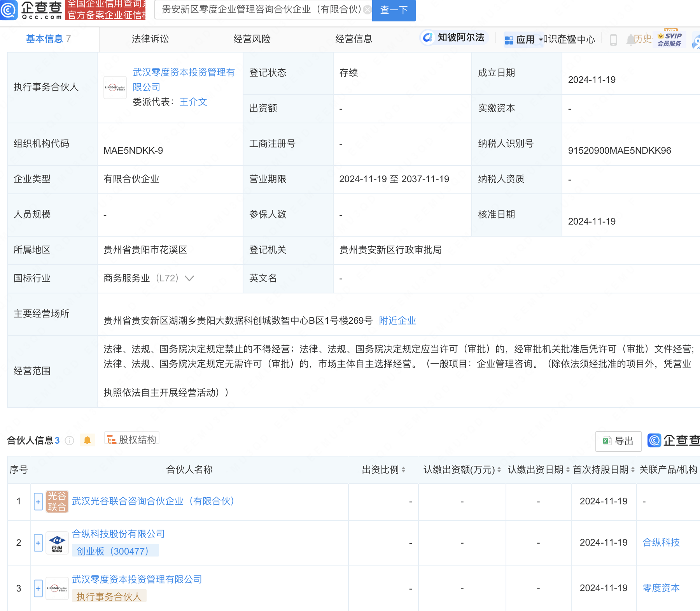The height and width of the screenshot is (611, 700).
Task: Click the Lingdu Capital logo beside executive partner
Action: tap(115, 88)
